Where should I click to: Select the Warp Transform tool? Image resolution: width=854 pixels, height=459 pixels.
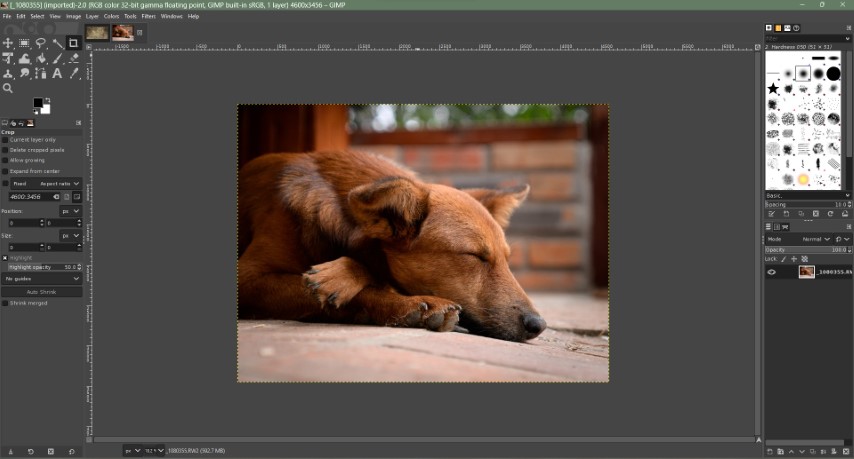pos(24,58)
